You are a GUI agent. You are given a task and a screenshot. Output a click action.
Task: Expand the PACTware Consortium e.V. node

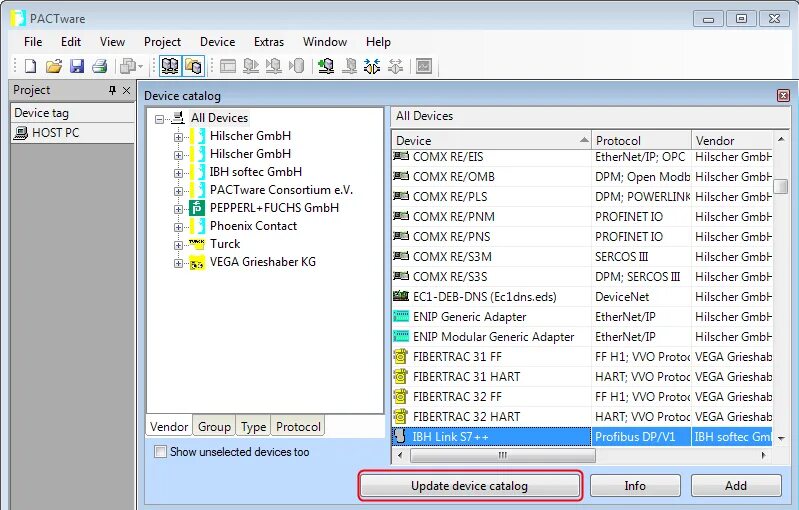178,191
